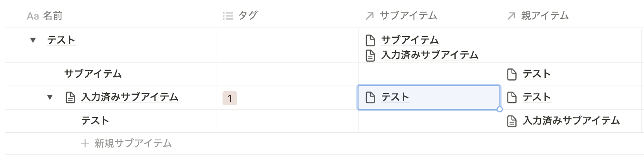The image size is (644, 158).
Task: Open the サブアイテム row page name
Action: tap(93, 74)
